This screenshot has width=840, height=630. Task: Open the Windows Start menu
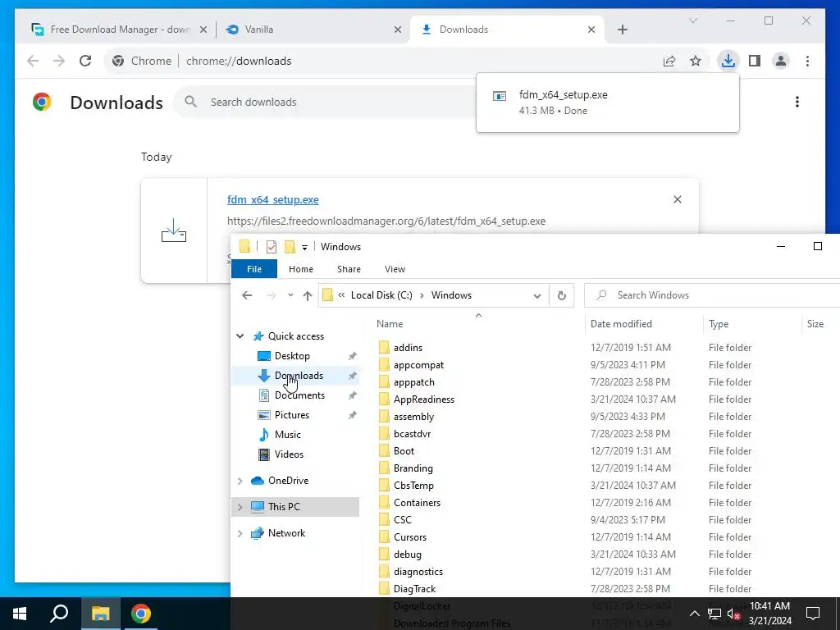click(20, 614)
